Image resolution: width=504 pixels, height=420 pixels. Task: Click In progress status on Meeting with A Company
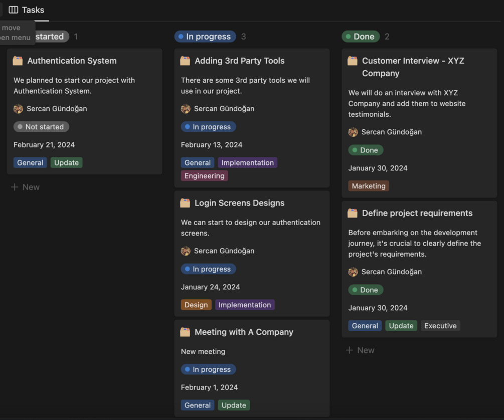208,369
